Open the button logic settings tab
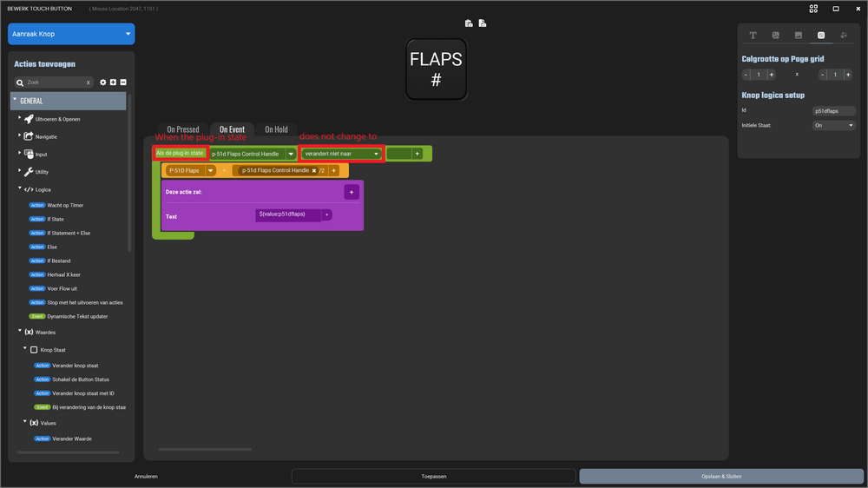868x488 pixels. pyautogui.click(x=821, y=36)
